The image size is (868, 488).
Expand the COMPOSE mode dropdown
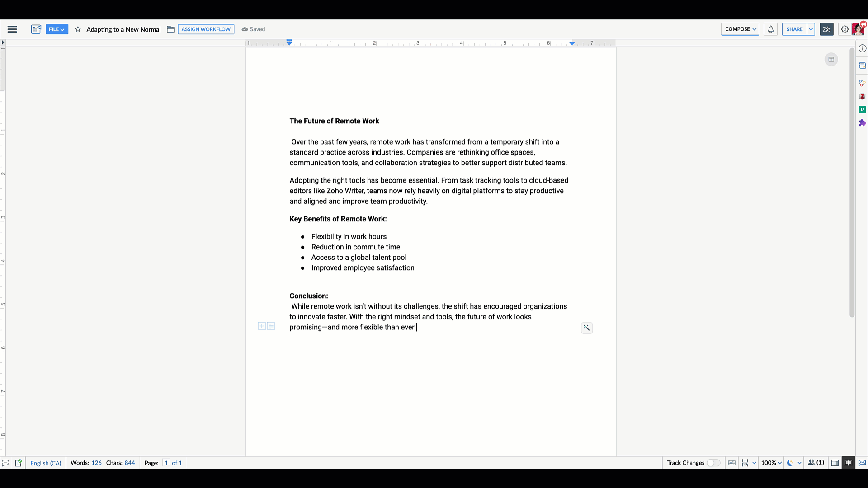pyautogui.click(x=740, y=29)
